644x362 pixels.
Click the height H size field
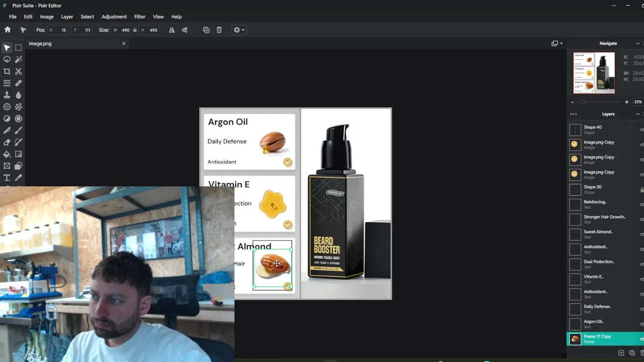(x=149, y=30)
